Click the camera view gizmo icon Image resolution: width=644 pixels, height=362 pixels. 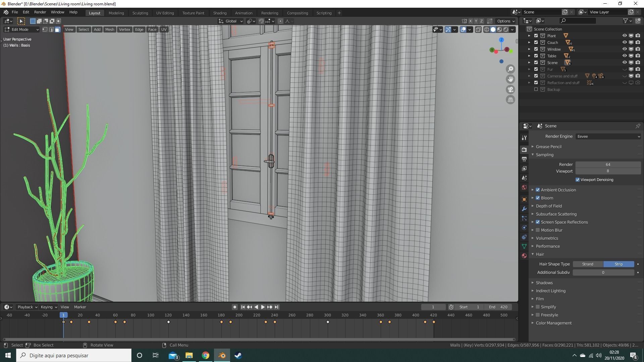510,89
